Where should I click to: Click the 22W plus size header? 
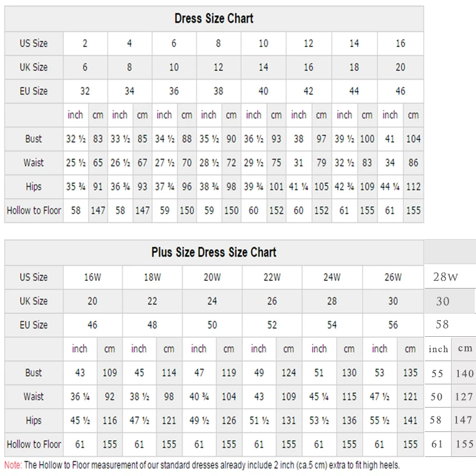(x=272, y=277)
